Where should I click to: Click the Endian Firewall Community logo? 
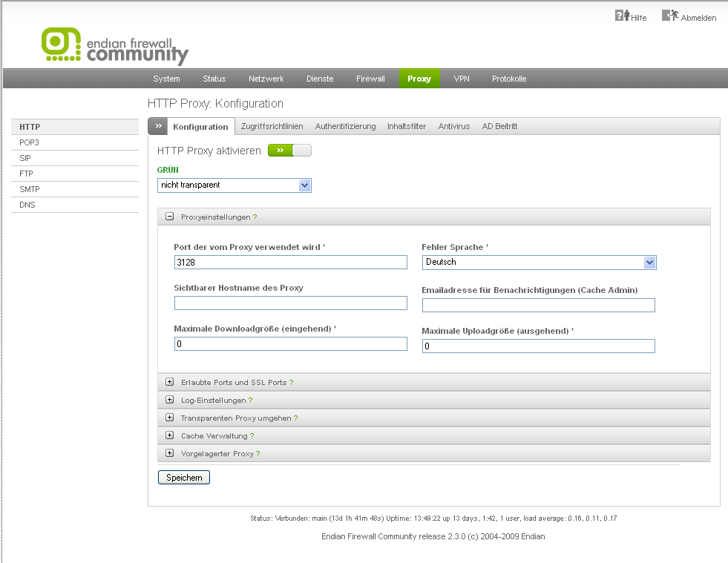click(115, 46)
